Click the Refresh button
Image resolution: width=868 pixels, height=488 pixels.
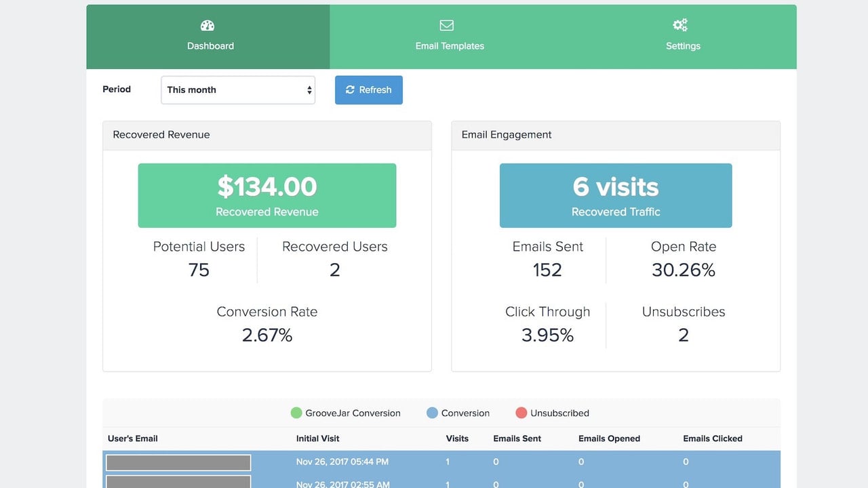369,89
